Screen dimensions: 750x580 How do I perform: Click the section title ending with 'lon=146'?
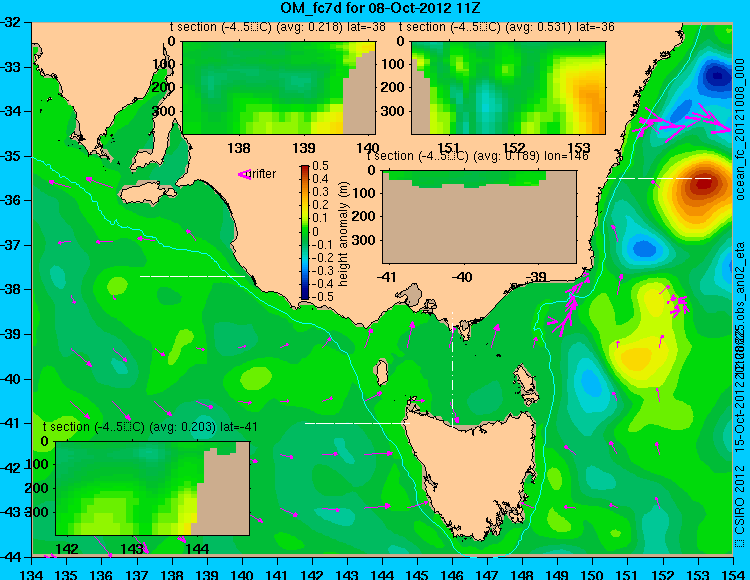coord(477,156)
